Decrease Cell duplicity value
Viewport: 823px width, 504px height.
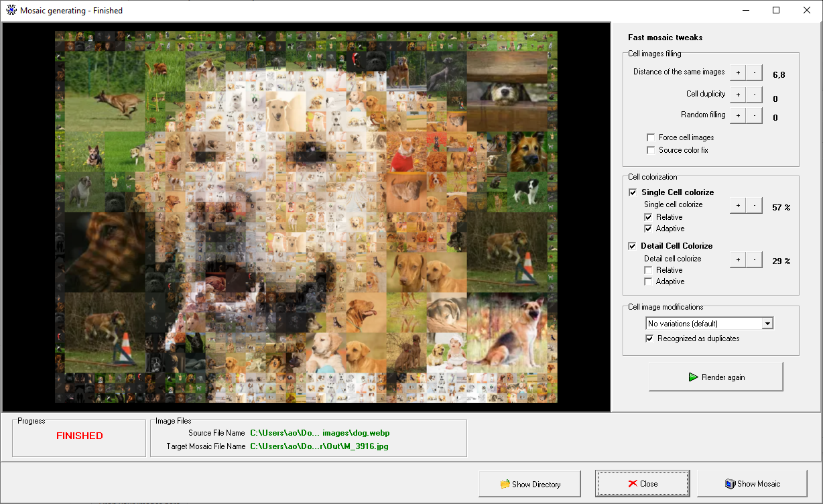point(755,94)
